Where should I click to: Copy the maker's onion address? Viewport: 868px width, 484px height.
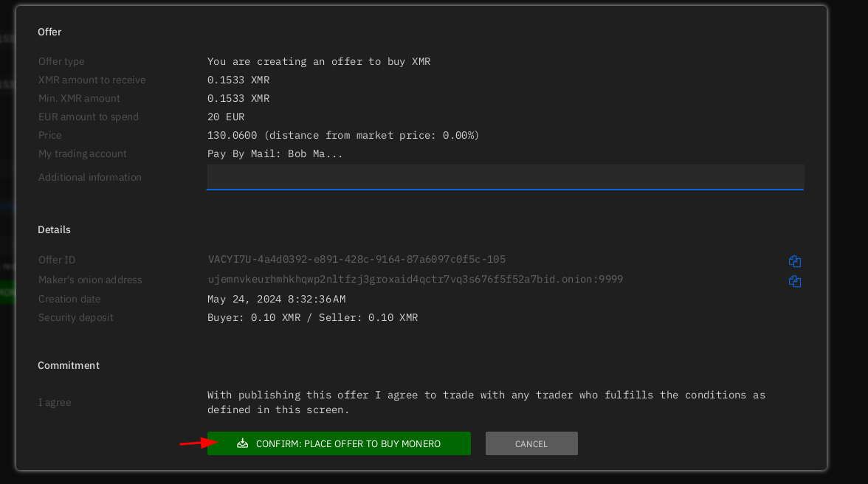tap(795, 281)
